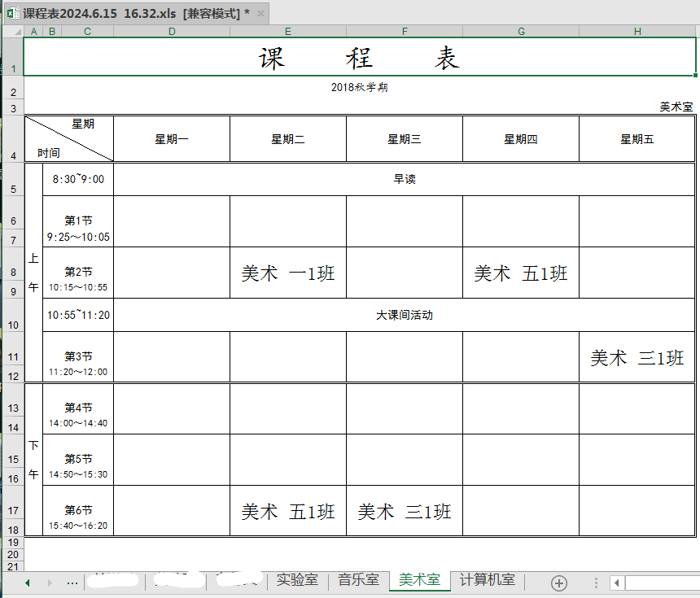Close the 课程表 workbook tab

[x=260, y=13]
